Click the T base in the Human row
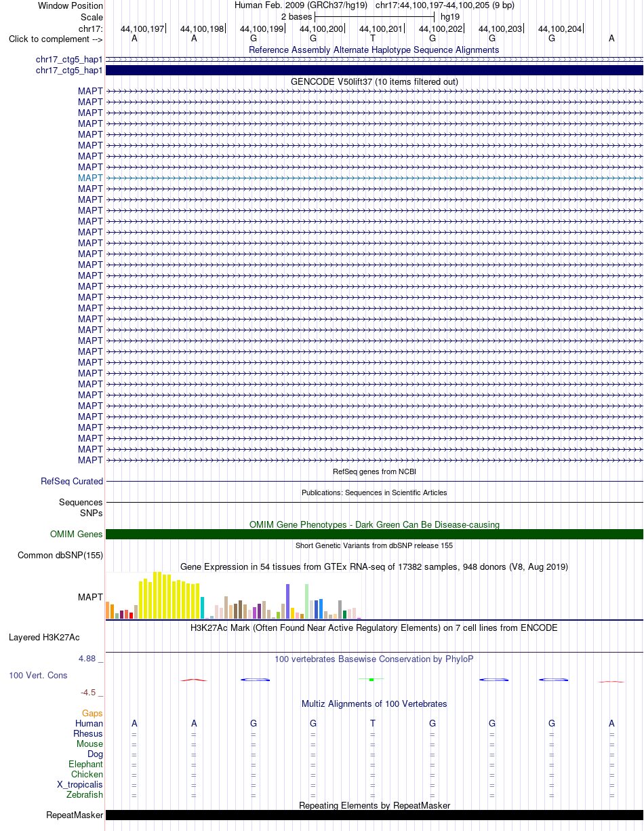 pos(373,723)
